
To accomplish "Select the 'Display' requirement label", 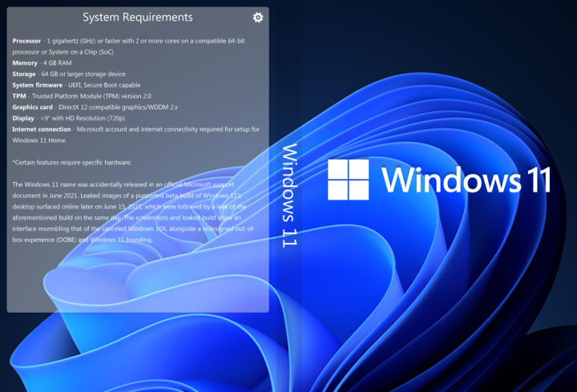I will pyautogui.click(x=23, y=118).
